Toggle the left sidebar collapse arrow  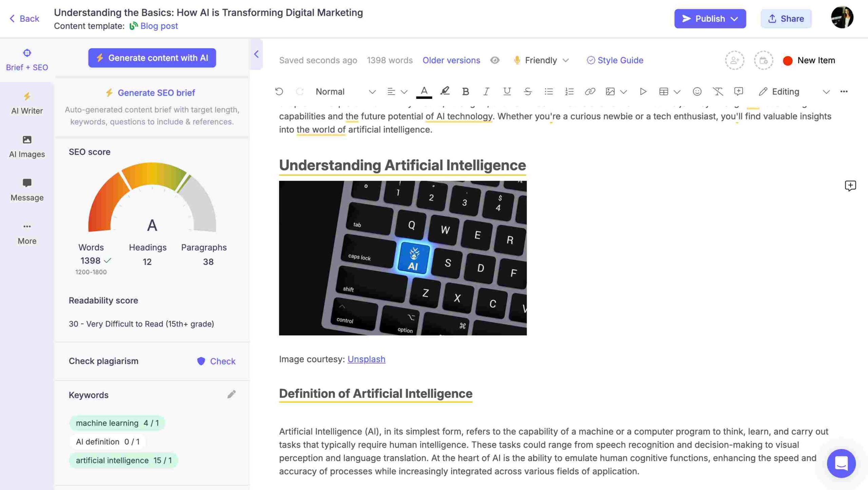[x=255, y=54]
